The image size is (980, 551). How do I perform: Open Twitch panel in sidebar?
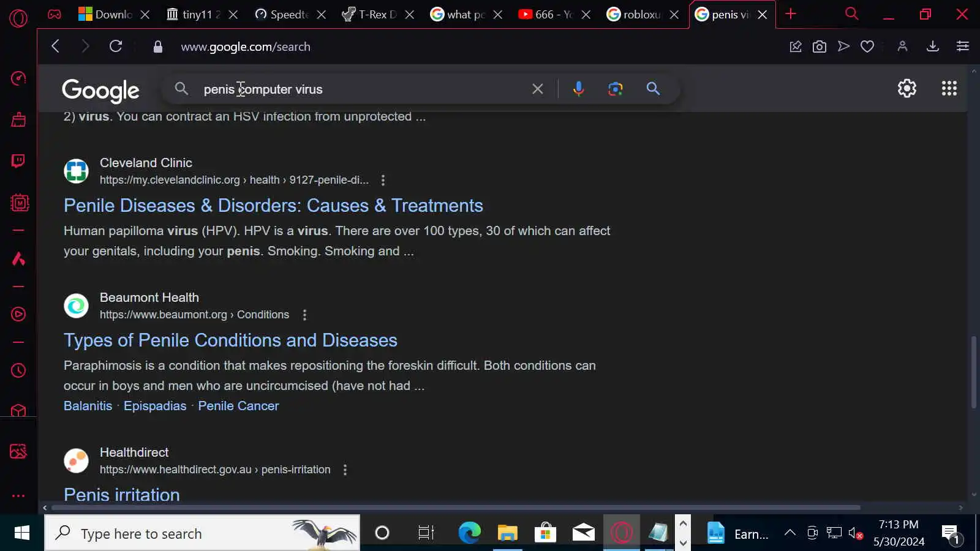pos(18,161)
